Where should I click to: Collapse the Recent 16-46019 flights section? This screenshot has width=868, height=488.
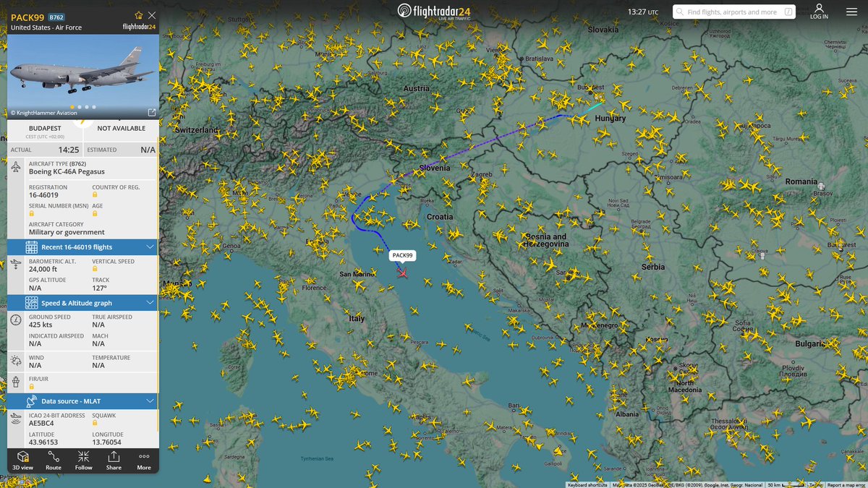click(149, 247)
